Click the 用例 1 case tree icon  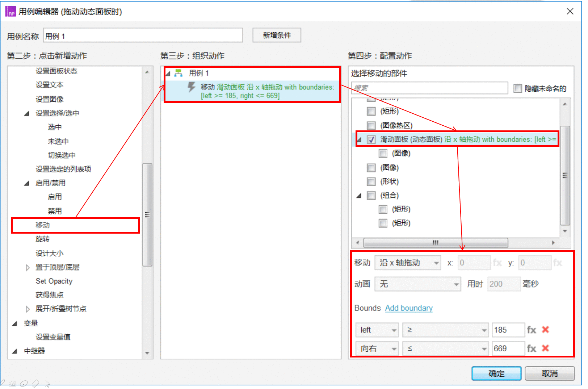tap(178, 73)
